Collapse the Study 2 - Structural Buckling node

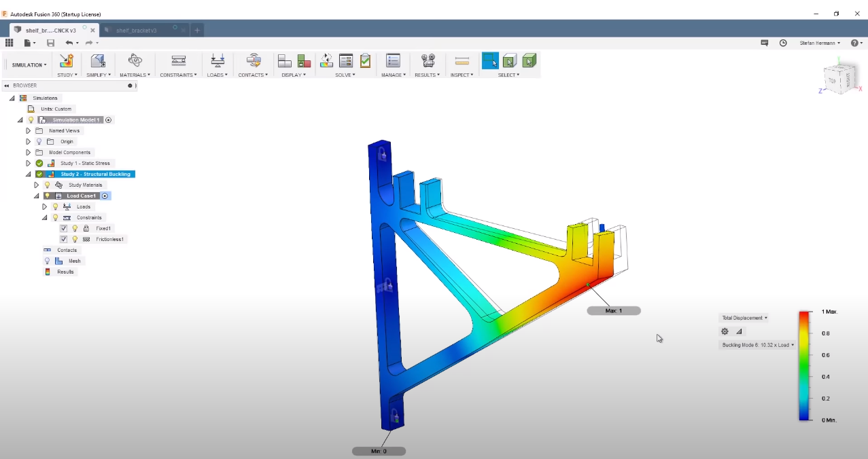pos(28,174)
